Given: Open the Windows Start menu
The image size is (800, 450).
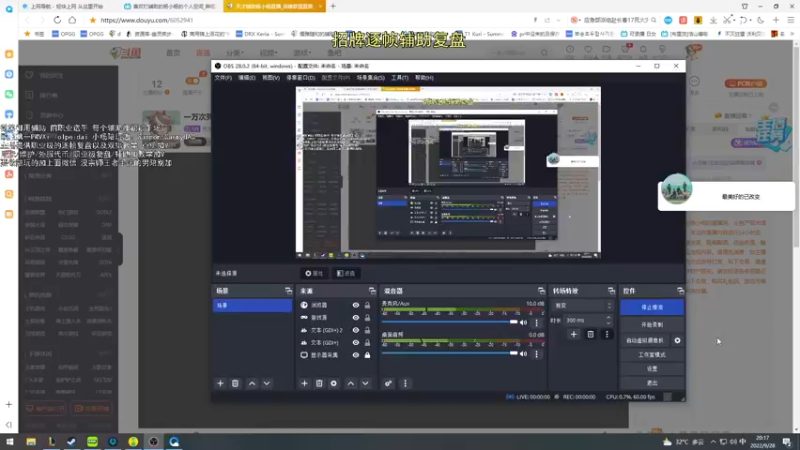Looking at the screenshot, I should (x=10, y=442).
